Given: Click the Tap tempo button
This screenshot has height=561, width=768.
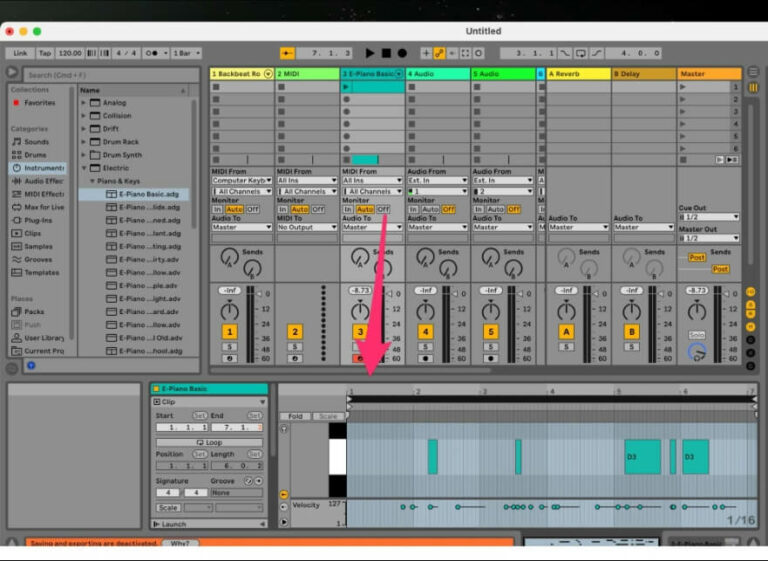Looking at the screenshot, I should point(45,53).
